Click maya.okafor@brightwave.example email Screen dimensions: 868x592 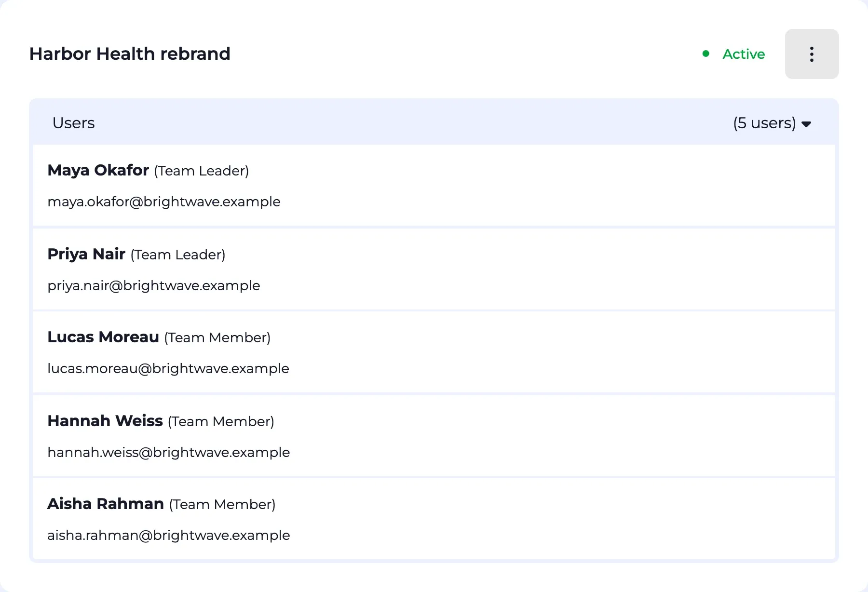tap(164, 202)
